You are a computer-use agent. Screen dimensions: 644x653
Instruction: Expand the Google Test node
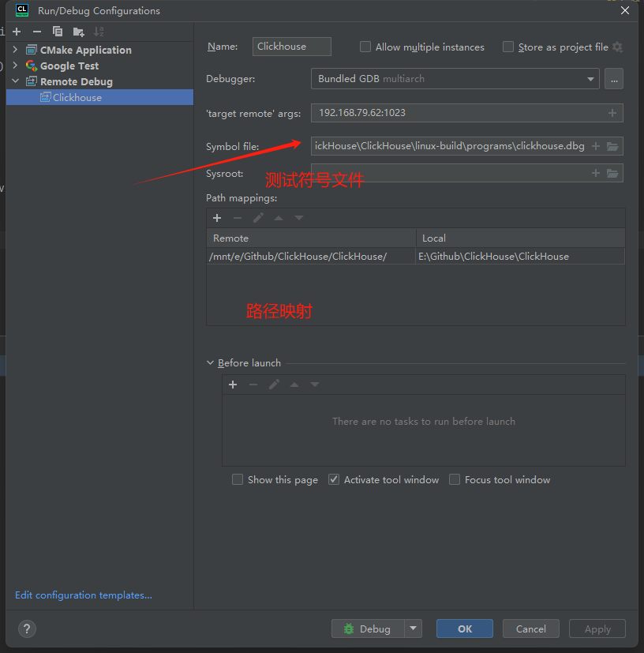pos(16,66)
